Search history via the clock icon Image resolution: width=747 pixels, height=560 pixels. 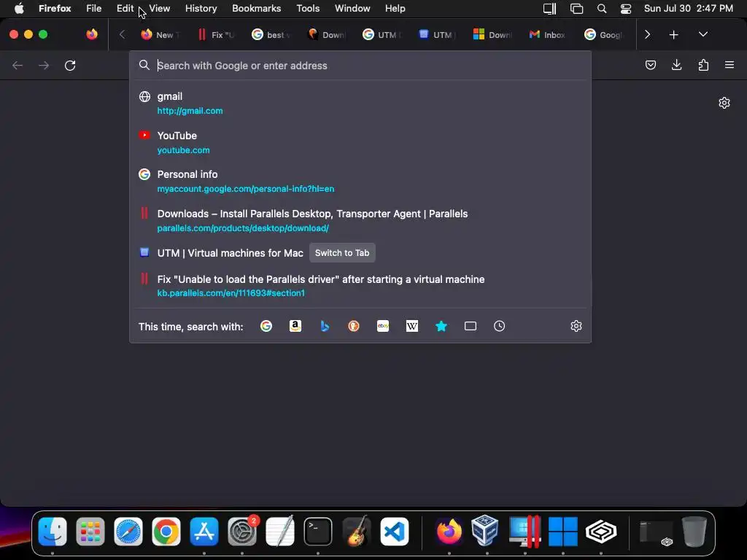point(499,326)
